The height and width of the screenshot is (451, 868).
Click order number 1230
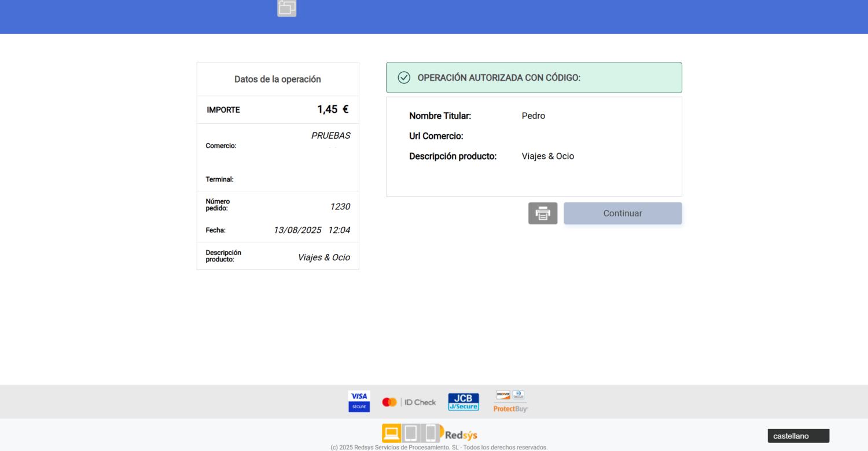(340, 206)
